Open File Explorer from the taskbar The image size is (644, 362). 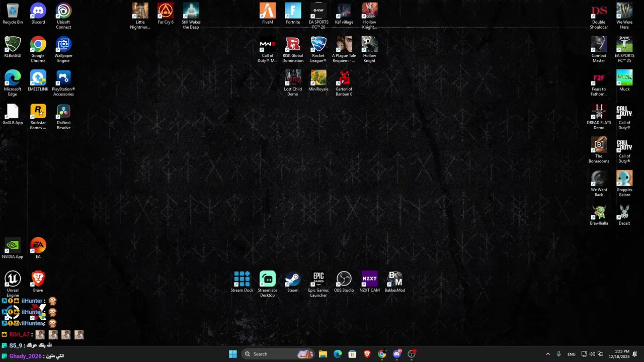[x=323, y=354]
